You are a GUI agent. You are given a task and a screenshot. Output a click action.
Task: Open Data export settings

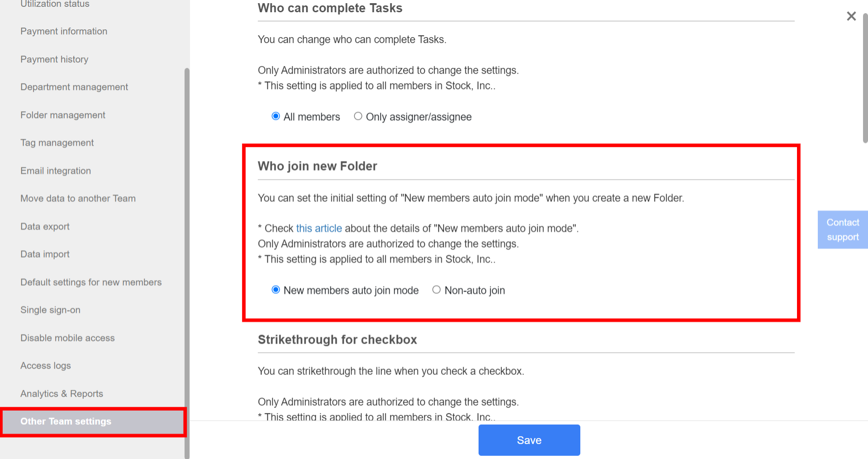(x=45, y=226)
